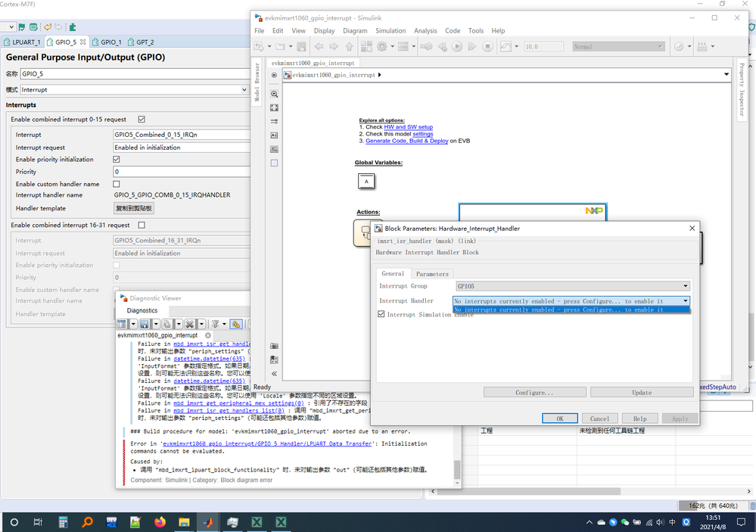Viewport: 756px width, 532px height.
Task: Click the Stop simulation toolbar icon
Action: pyautogui.click(x=487, y=46)
